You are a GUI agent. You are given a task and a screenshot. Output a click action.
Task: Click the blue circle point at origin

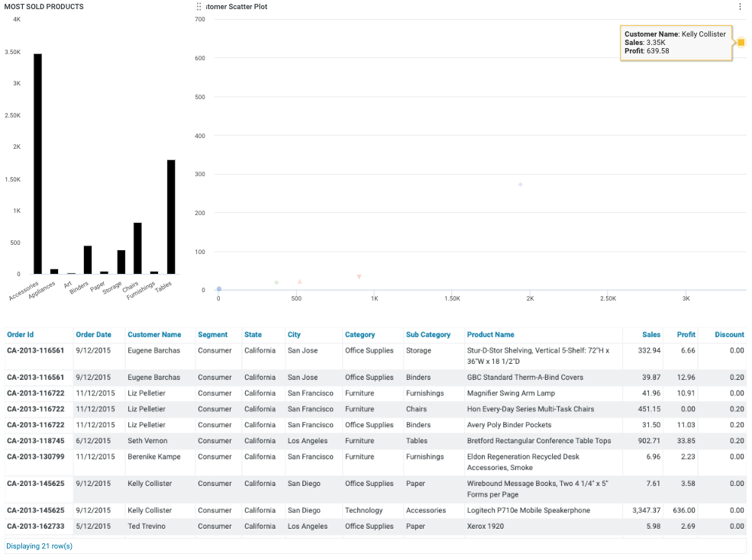point(218,289)
